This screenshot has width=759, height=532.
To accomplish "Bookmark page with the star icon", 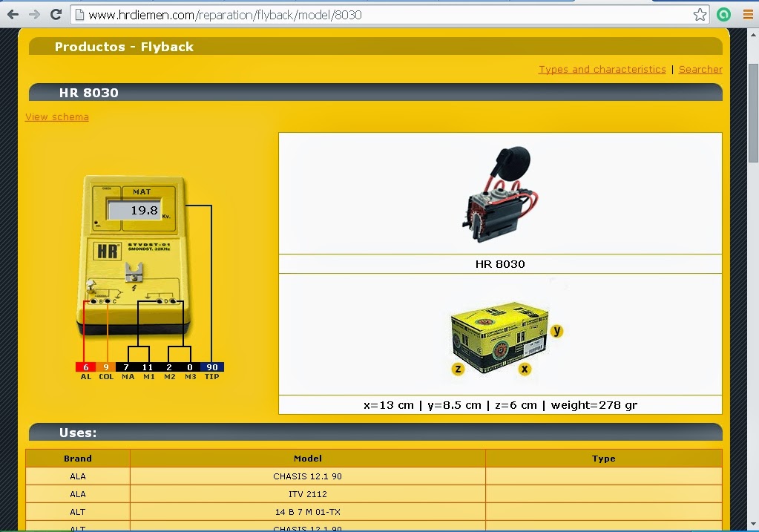I will click(700, 15).
